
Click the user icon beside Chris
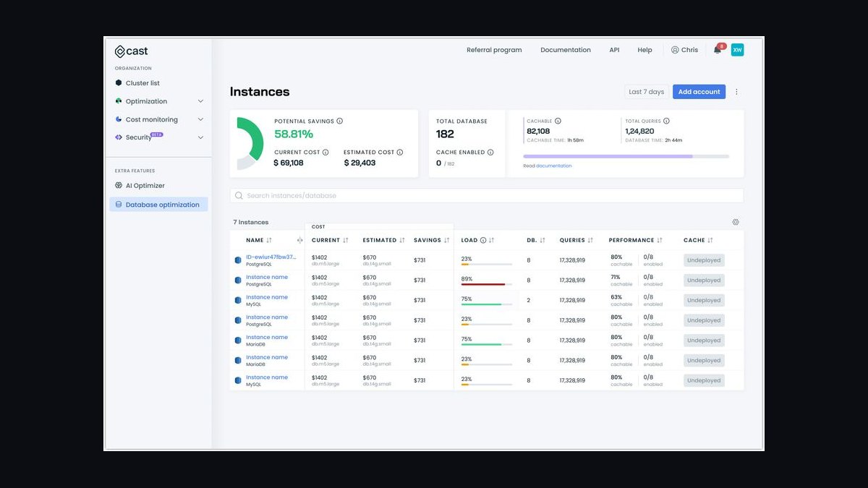675,50
